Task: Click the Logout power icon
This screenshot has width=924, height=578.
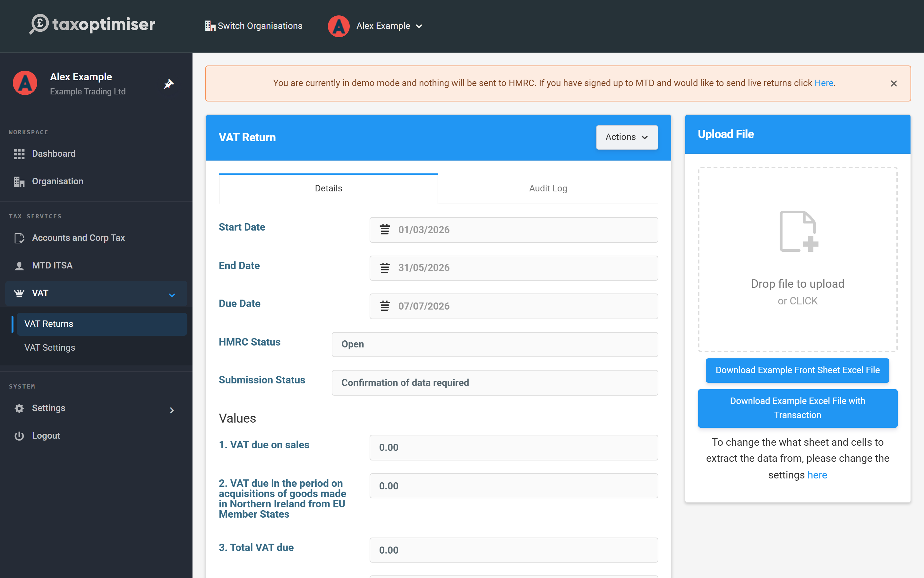Action: [x=19, y=436]
